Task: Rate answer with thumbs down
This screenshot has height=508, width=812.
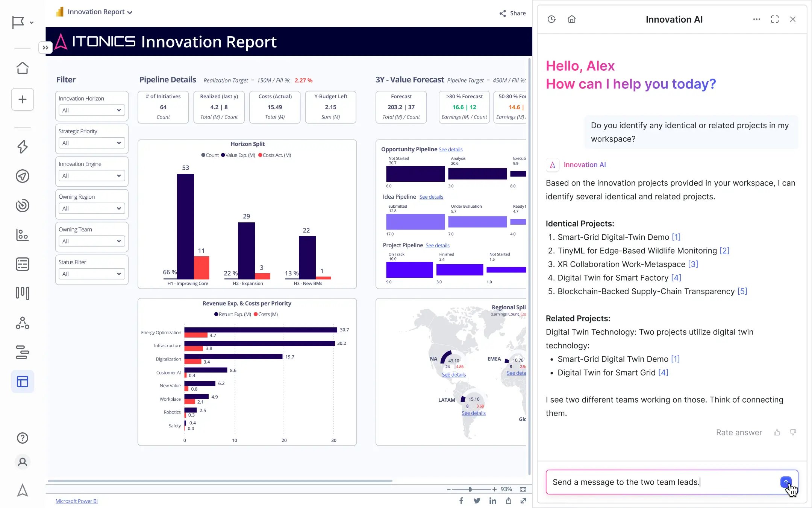Action: 793,432
